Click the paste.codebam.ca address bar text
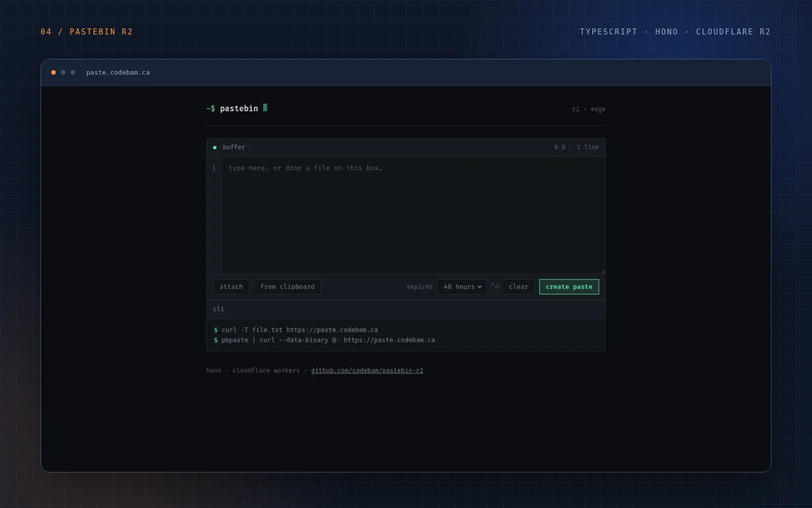 click(118, 73)
